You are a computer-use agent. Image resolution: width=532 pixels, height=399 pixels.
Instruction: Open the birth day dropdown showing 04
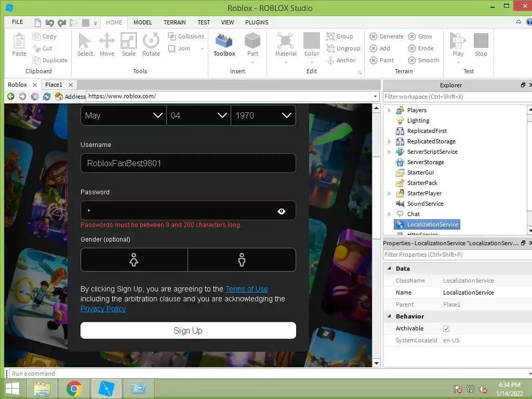[x=198, y=115]
